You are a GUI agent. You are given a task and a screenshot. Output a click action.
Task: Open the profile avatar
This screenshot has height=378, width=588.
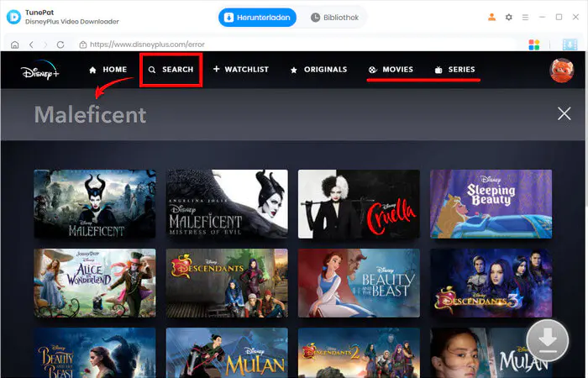point(561,70)
